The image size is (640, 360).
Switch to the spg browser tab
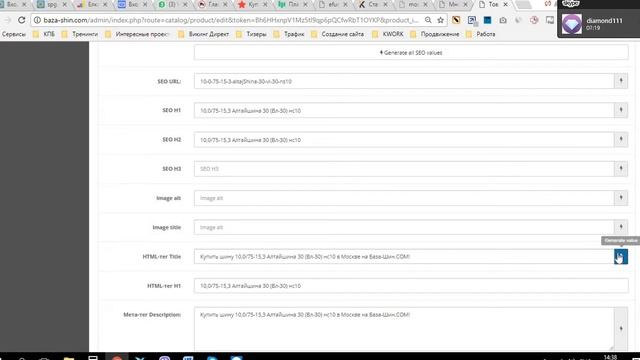[x=51, y=4]
